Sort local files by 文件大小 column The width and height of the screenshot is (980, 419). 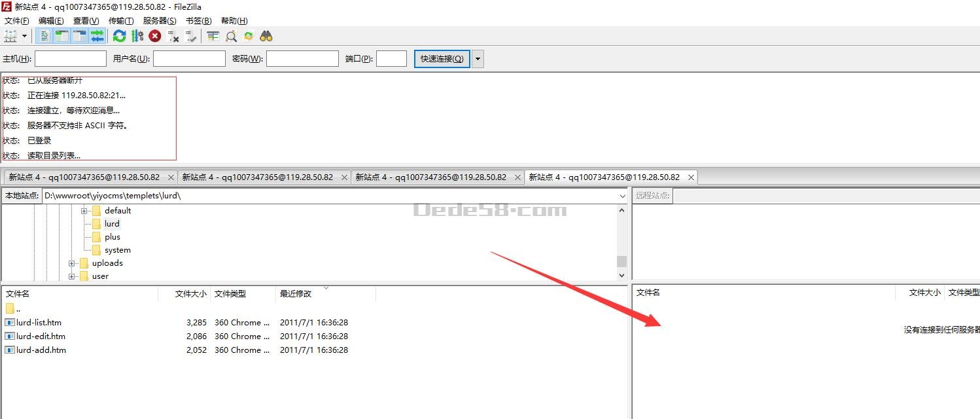[x=184, y=293]
